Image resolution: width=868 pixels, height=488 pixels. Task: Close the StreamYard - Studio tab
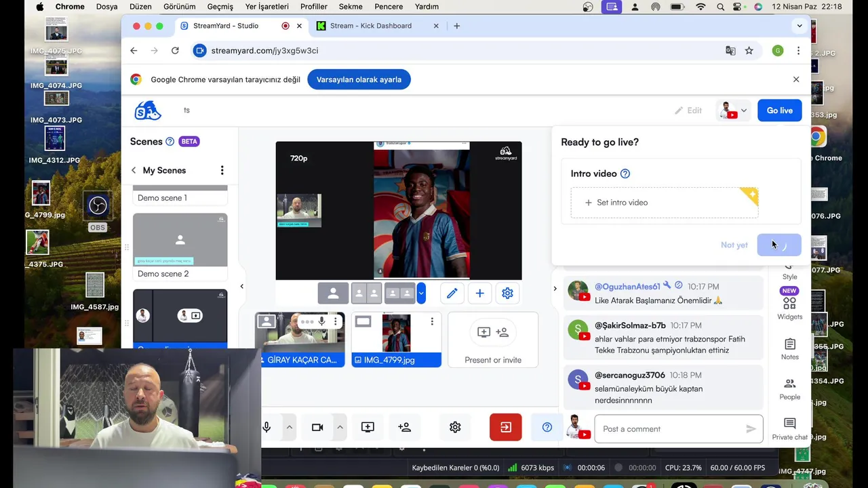click(x=299, y=26)
